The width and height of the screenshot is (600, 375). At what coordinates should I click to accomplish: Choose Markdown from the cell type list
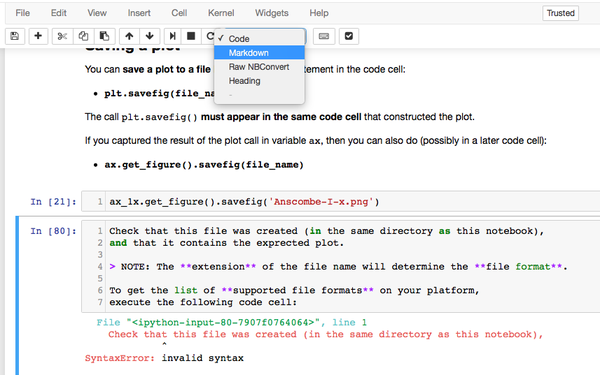click(259, 53)
